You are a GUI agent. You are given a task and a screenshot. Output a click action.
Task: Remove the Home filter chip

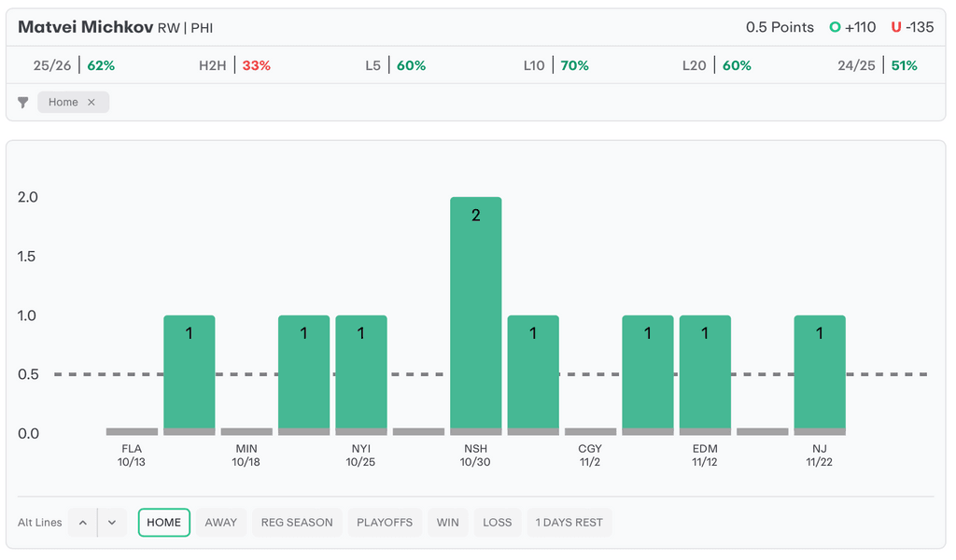pyautogui.click(x=91, y=103)
